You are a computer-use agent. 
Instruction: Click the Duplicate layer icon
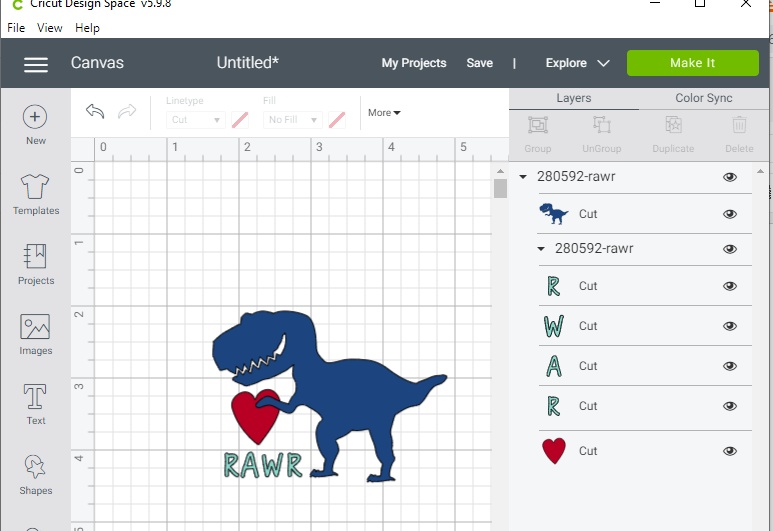[x=673, y=125]
